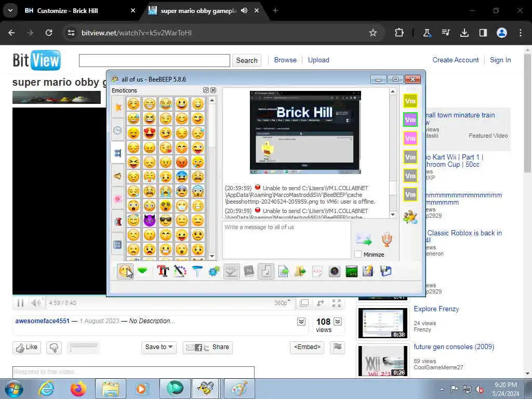Insert the purple devil emoticon
Image resolution: width=532 pixels, height=399 pixels.
click(149, 220)
